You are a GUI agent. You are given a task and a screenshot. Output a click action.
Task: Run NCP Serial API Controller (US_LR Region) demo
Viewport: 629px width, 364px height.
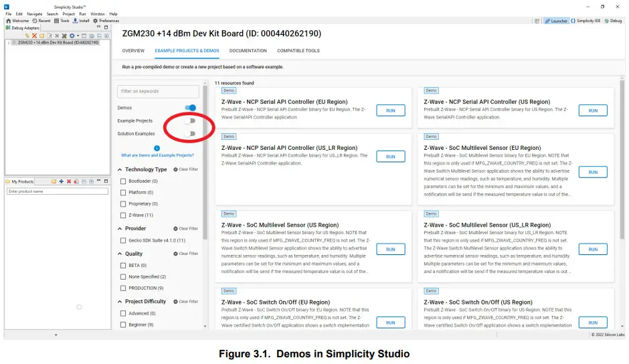(391, 157)
